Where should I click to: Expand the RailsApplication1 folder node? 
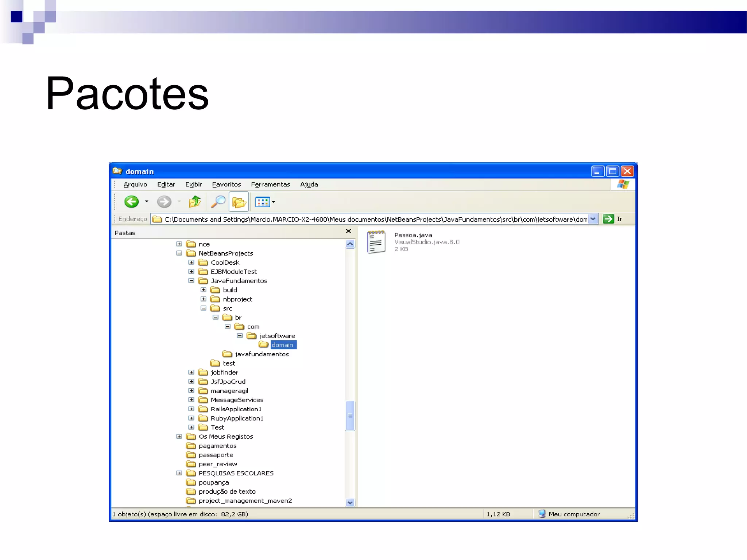pos(191,409)
